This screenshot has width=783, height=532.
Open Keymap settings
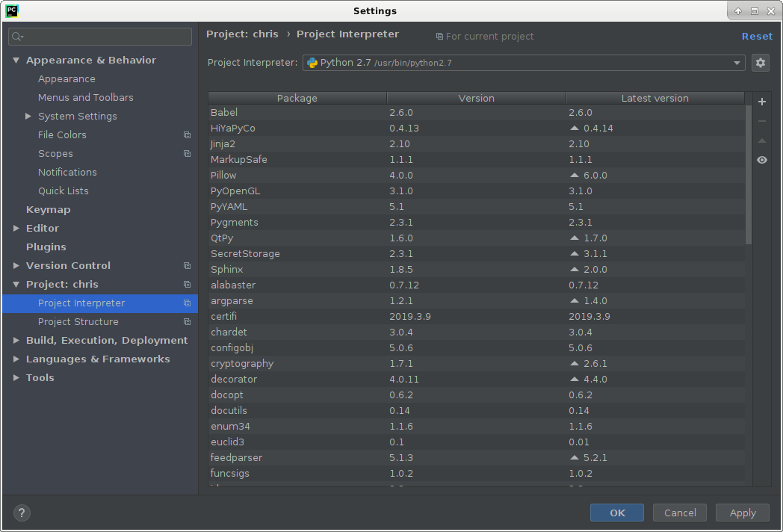48,210
